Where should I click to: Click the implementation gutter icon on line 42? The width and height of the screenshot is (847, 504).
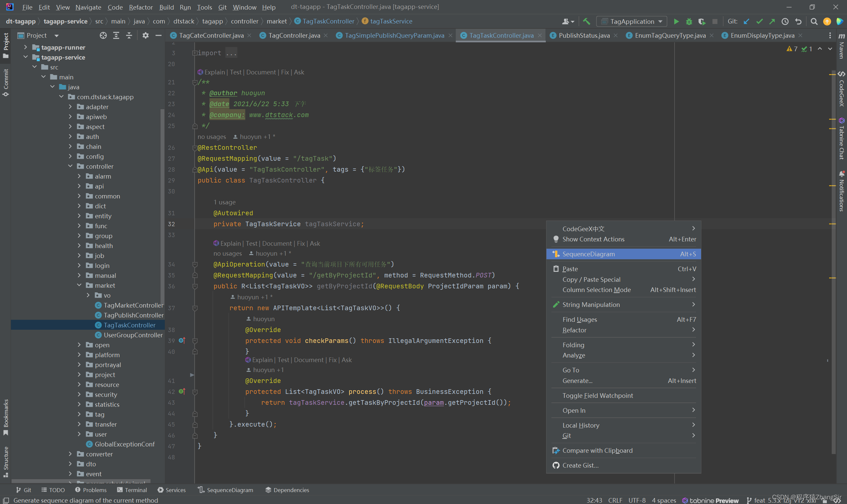182,391
